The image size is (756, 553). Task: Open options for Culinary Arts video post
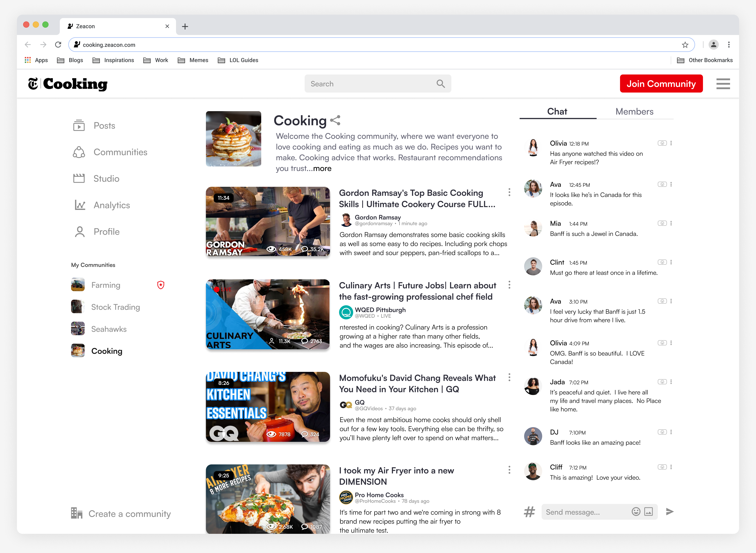pos(509,285)
